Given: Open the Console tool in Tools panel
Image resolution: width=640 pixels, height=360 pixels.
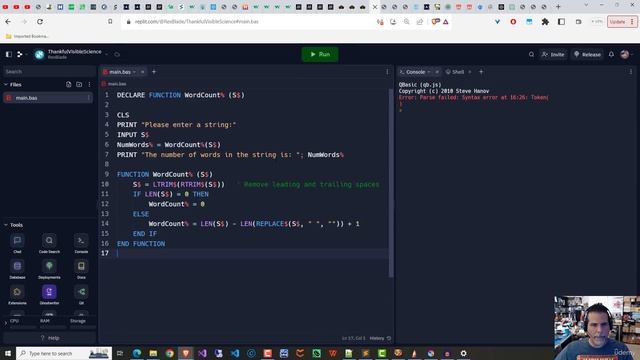Looking at the screenshot, I should coord(81,243).
